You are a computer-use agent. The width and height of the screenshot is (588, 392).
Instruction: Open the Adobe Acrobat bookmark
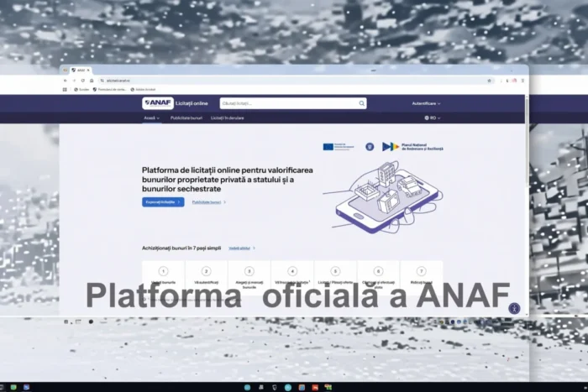(x=143, y=90)
